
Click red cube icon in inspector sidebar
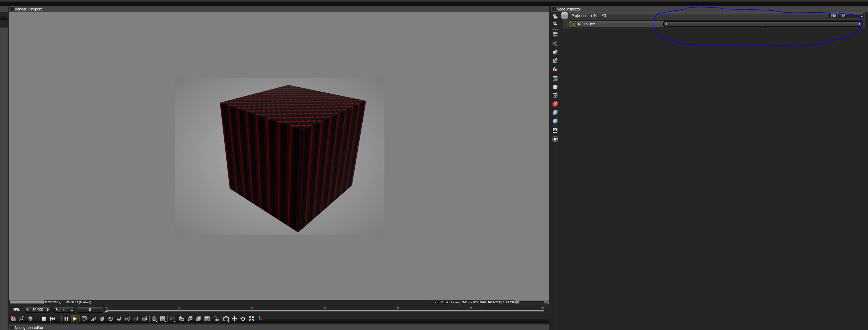tap(555, 104)
